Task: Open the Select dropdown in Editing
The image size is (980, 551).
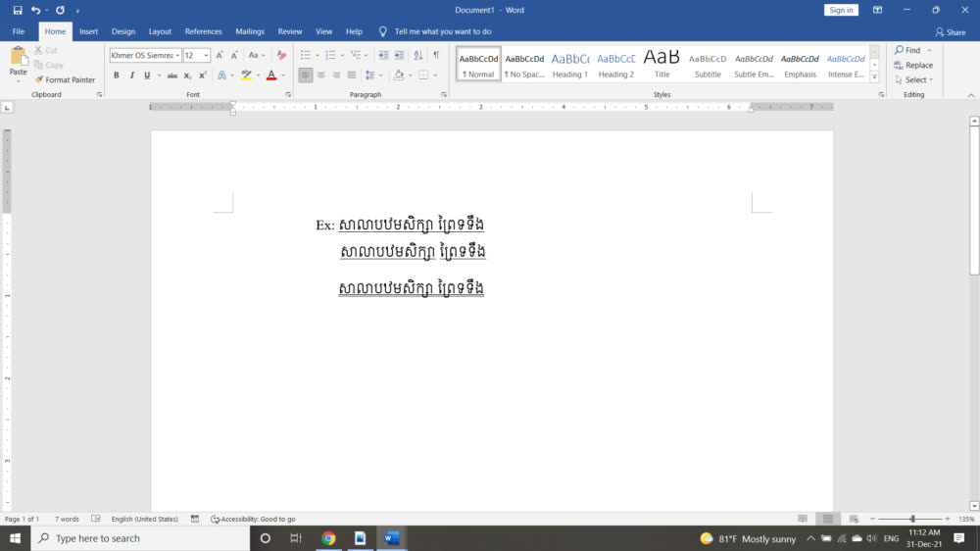Action: click(x=914, y=80)
